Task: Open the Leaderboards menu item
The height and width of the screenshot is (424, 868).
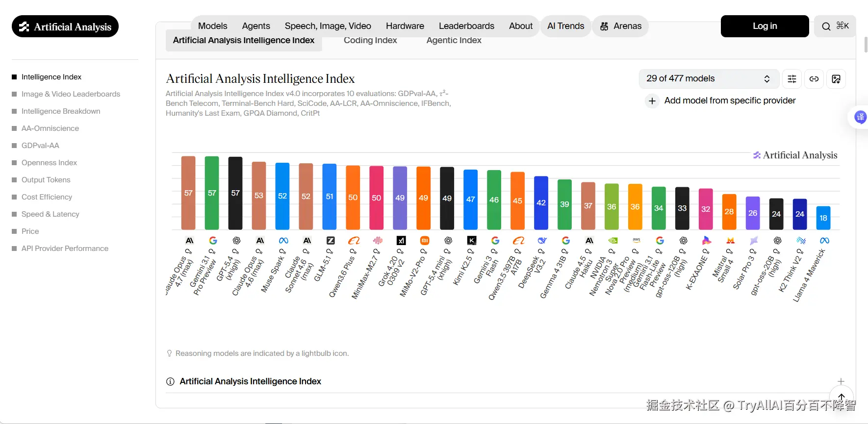Action: [x=466, y=26]
